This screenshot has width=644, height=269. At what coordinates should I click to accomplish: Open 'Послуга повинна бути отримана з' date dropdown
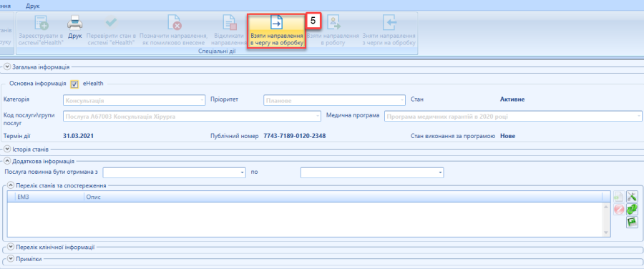tap(243, 172)
